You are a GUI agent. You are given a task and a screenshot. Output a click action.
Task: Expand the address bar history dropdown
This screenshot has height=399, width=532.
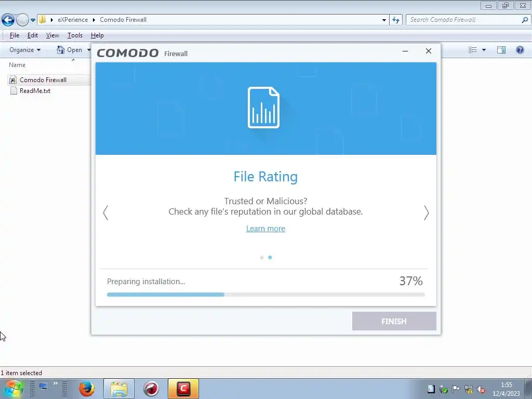tap(384, 20)
